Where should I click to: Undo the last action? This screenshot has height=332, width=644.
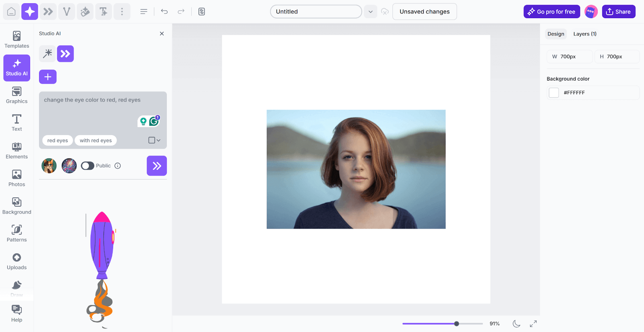pos(164,12)
